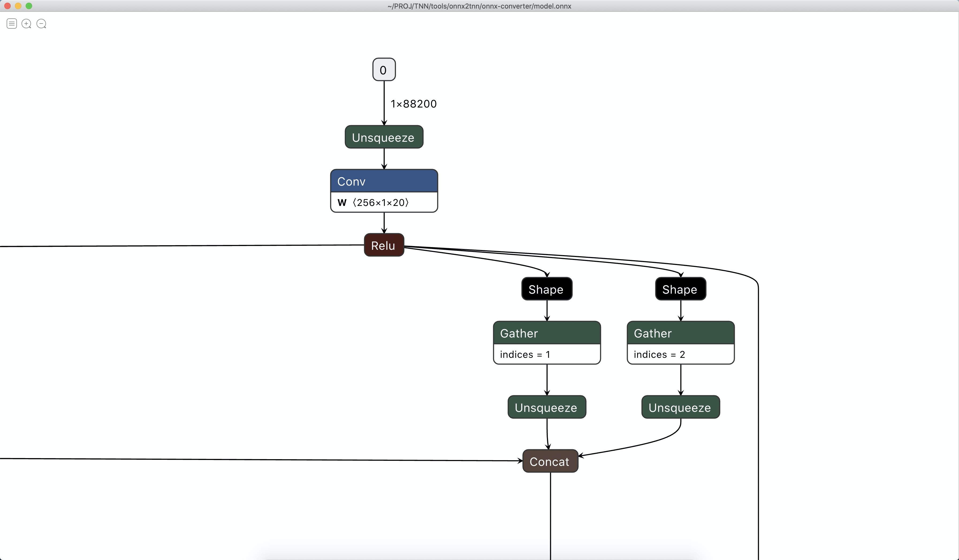Select the right Shape node

tap(680, 289)
